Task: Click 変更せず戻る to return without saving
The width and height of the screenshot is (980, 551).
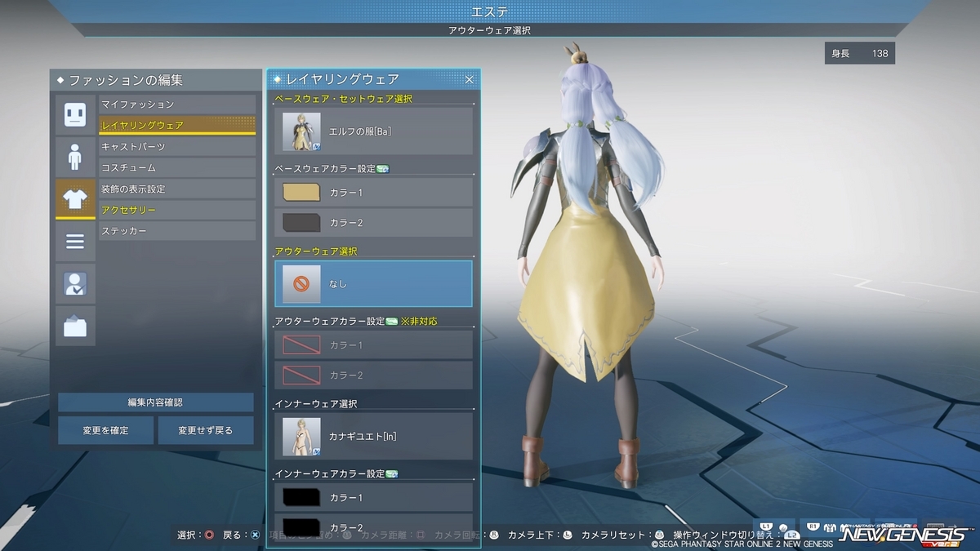Action: (206, 430)
